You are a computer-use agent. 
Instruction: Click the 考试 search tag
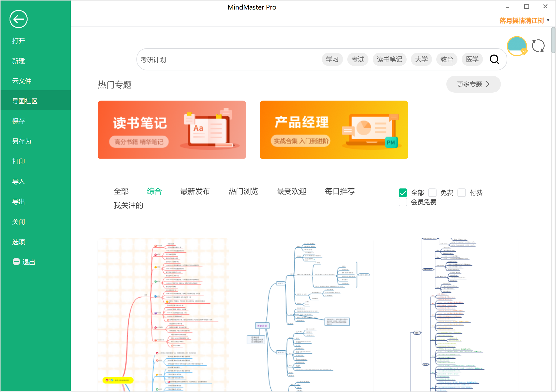tap(358, 59)
